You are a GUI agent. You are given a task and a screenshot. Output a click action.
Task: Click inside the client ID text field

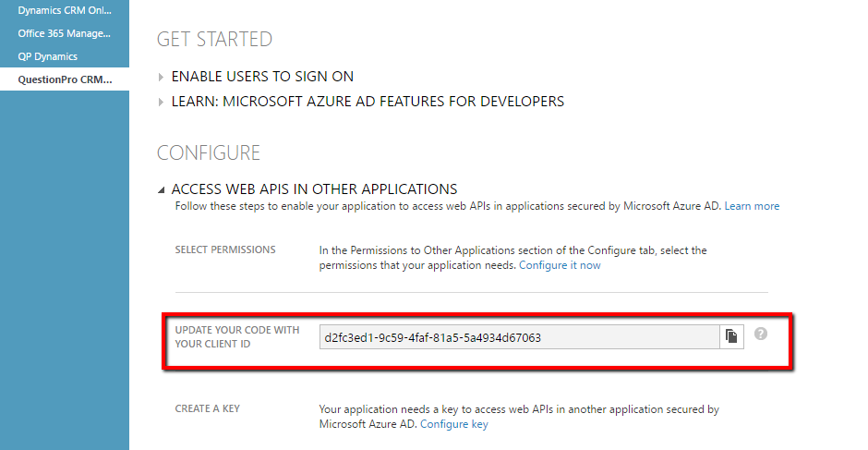coord(519,337)
